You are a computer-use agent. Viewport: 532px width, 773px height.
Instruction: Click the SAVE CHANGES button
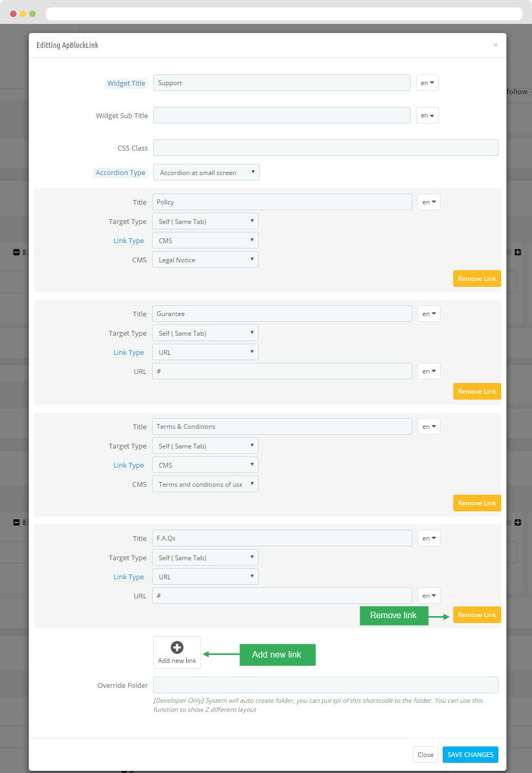(x=470, y=754)
